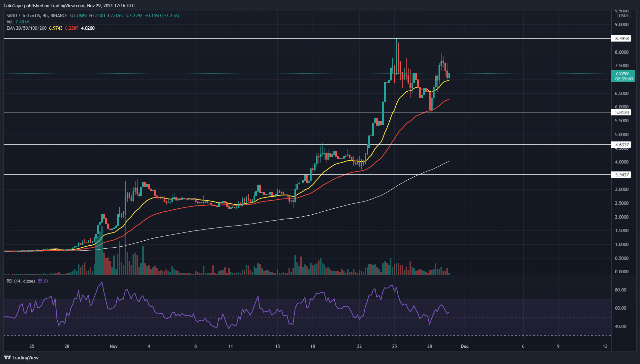640x364 pixels.
Task: Click the price change +0.1590 (+2.25%) text
Action: (x=162, y=15)
